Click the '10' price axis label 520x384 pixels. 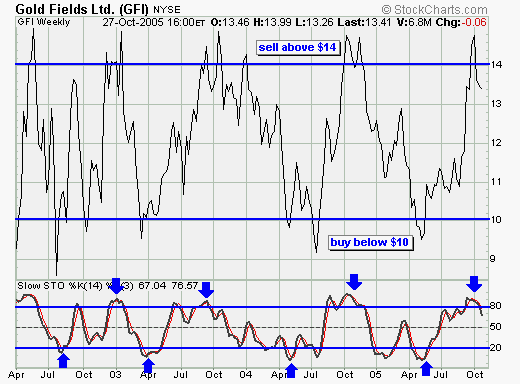[496, 220]
